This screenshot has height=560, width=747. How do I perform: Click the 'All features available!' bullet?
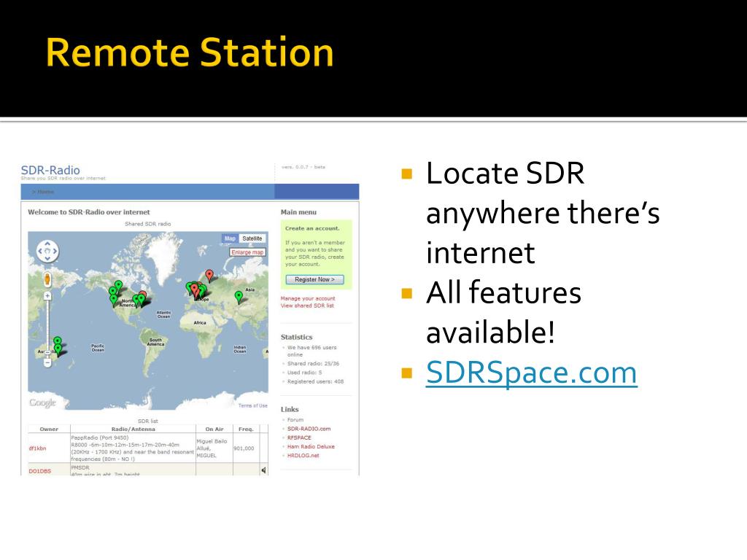[503, 312]
